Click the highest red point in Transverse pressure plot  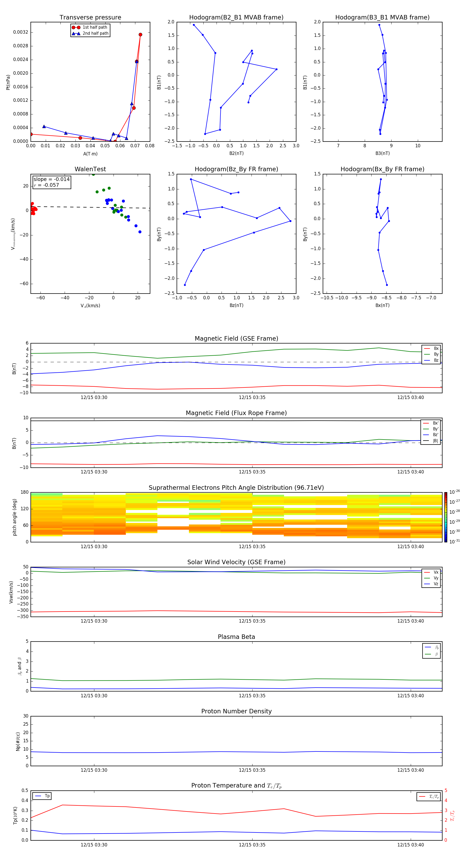[x=140, y=35]
